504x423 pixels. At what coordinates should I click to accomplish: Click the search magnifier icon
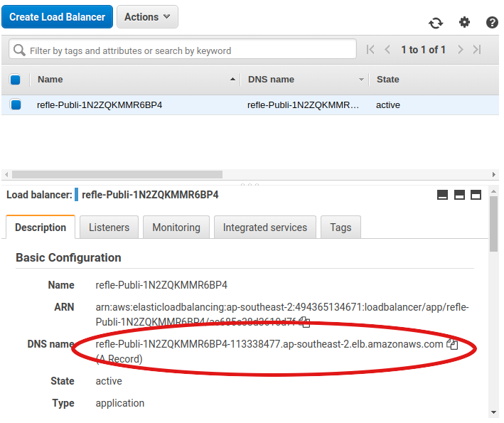pyautogui.click(x=19, y=50)
